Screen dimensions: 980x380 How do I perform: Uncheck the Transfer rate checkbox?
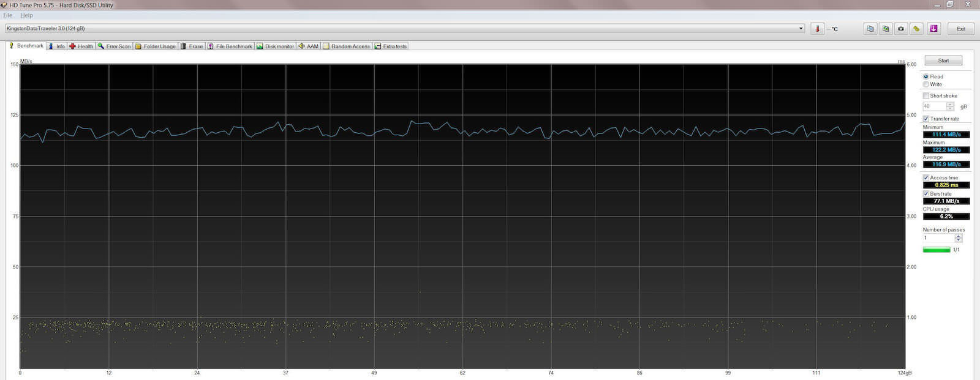[x=926, y=119]
